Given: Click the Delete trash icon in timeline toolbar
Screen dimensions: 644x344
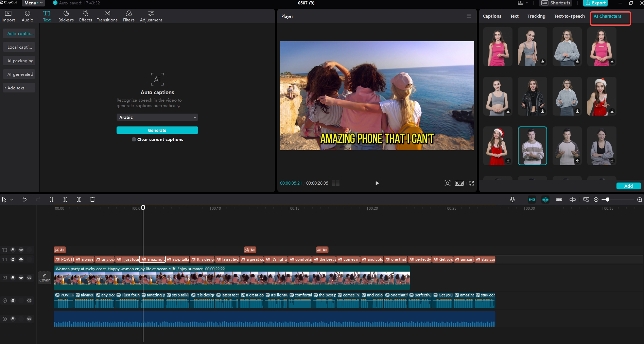Looking at the screenshot, I should [92, 200].
